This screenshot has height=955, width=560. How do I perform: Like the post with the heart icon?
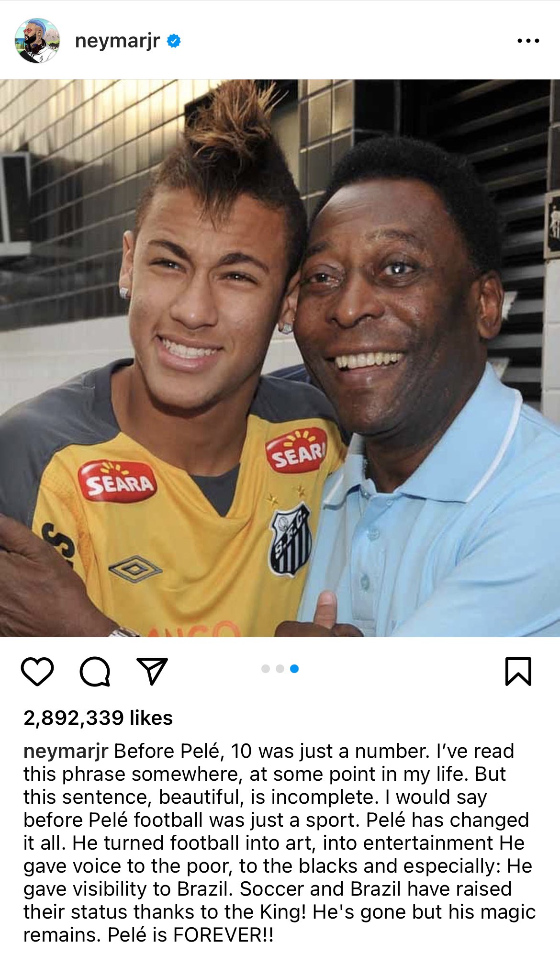point(37,672)
